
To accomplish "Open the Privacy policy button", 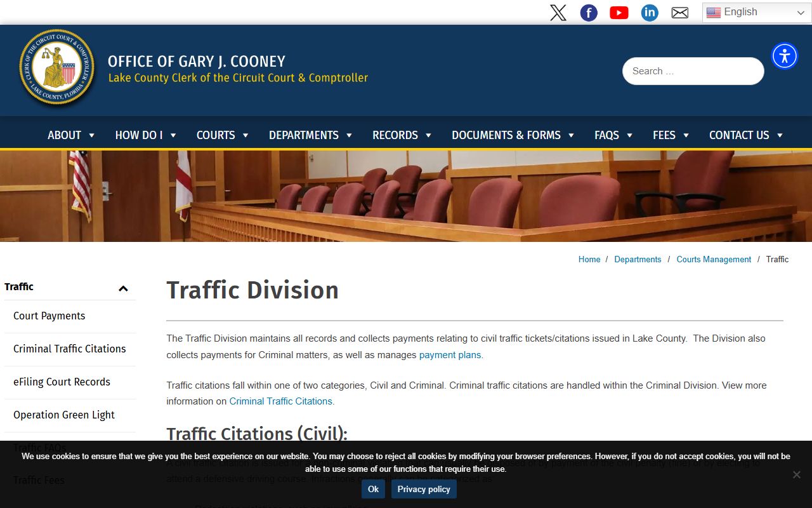I will (424, 489).
